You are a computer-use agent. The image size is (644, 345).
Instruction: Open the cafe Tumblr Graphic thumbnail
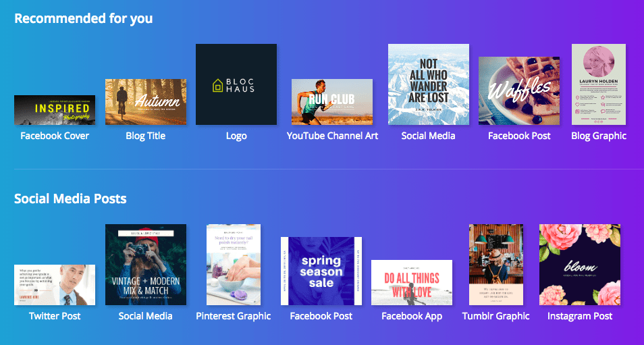click(496, 265)
